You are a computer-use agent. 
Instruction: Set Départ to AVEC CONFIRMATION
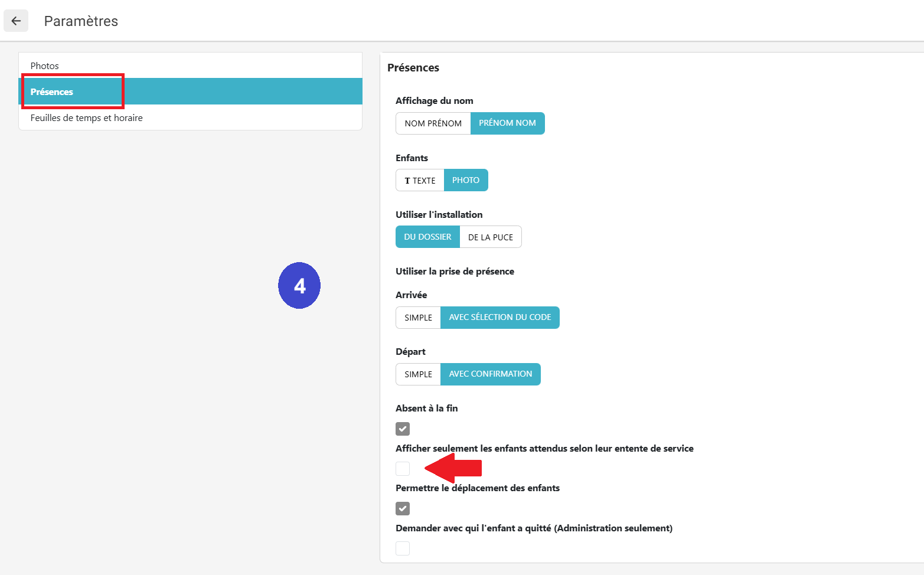pos(490,374)
